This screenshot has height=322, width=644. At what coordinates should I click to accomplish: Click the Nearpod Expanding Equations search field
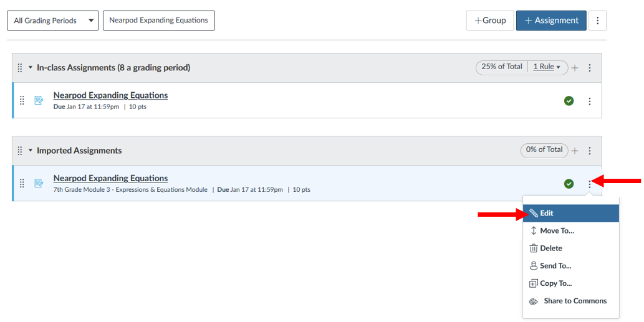click(x=158, y=21)
